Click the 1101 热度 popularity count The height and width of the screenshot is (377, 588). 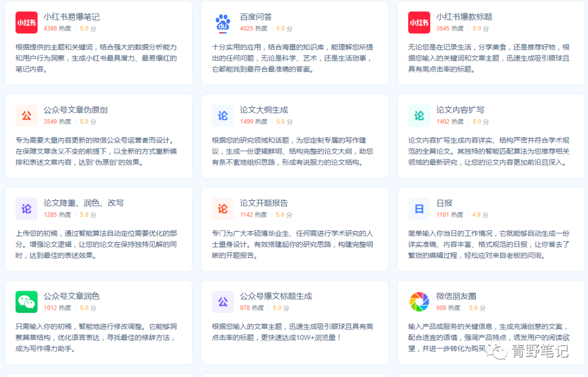pos(449,215)
